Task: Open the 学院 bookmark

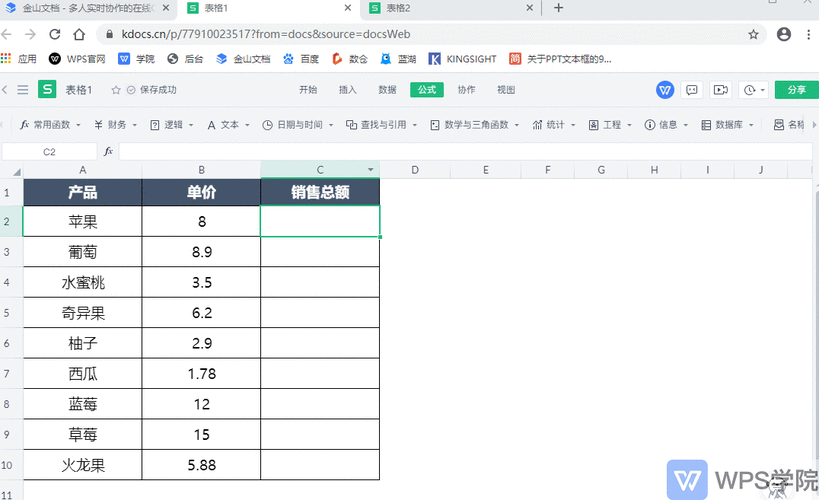Action: point(136,59)
